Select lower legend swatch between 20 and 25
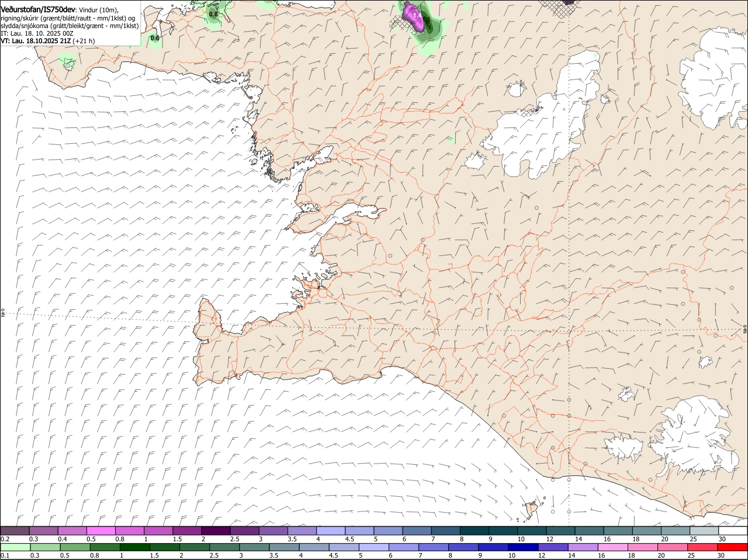Viewport: 748px width, 560px height. (672, 547)
